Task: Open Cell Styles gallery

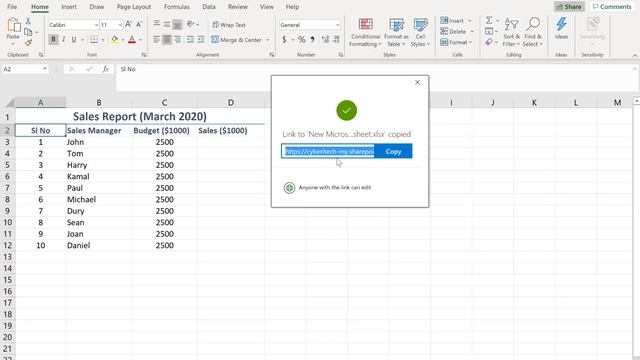Action: coord(420,32)
